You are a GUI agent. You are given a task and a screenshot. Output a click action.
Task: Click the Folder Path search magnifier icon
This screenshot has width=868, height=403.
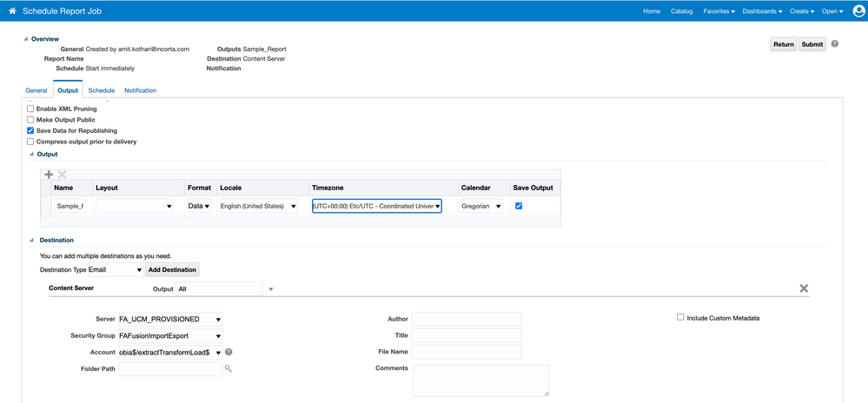pyautogui.click(x=229, y=369)
